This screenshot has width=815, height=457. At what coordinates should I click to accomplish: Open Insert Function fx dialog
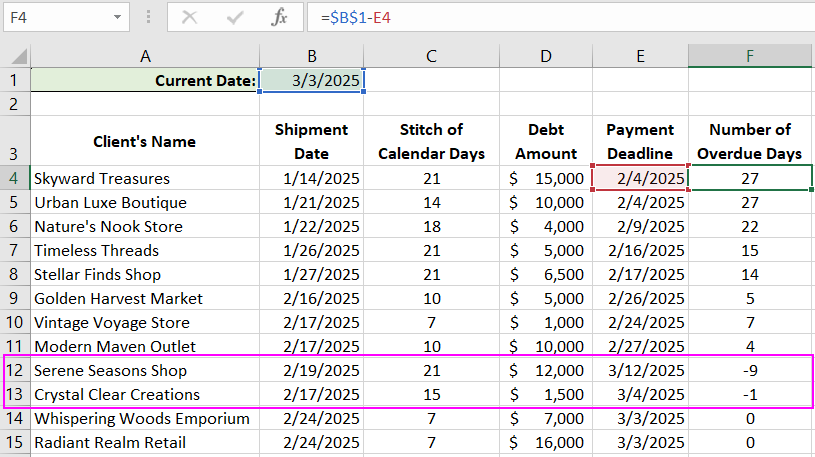click(x=280, y=17)
